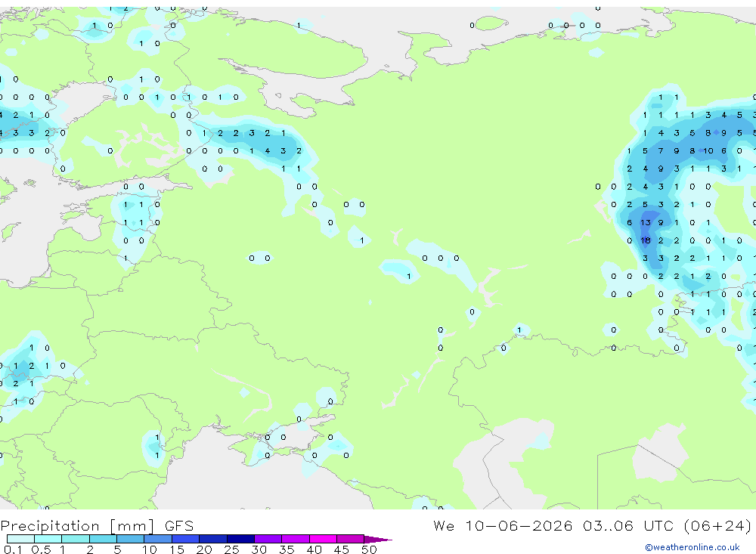Click the 1–2 mm legend color box
This screenshot has width=756, height=554.
pyautogui.click(x=76, y=539)
